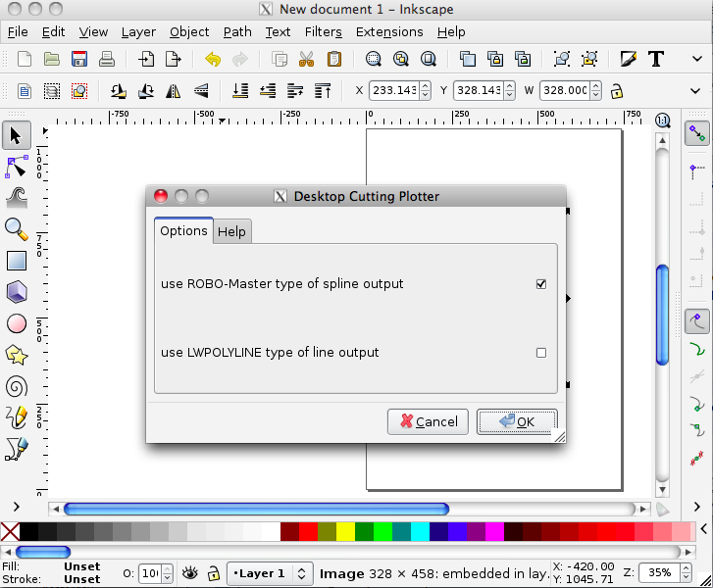Click the Zoom to fit selection icon
Screen dimensions: 713x588
click(374, 59)
